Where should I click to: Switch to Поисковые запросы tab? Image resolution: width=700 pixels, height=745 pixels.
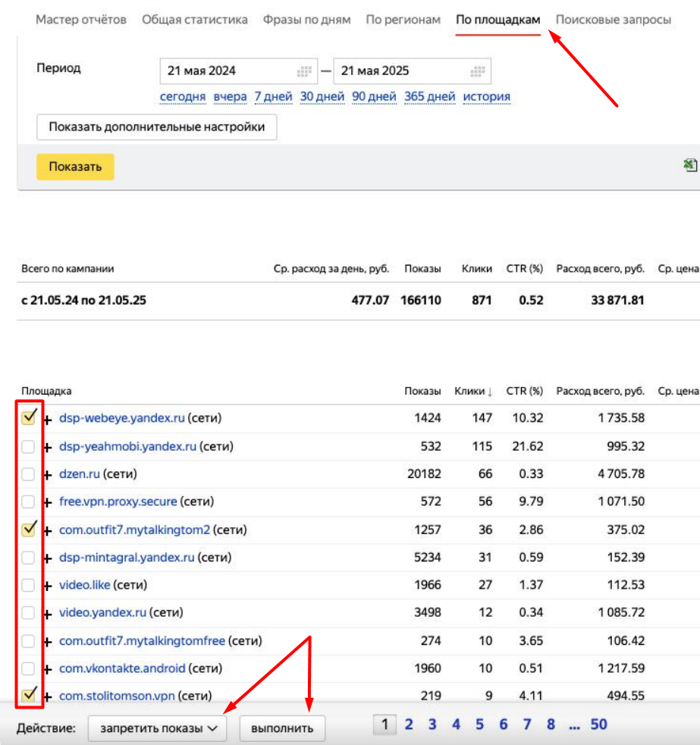click(x=613, y=20)
